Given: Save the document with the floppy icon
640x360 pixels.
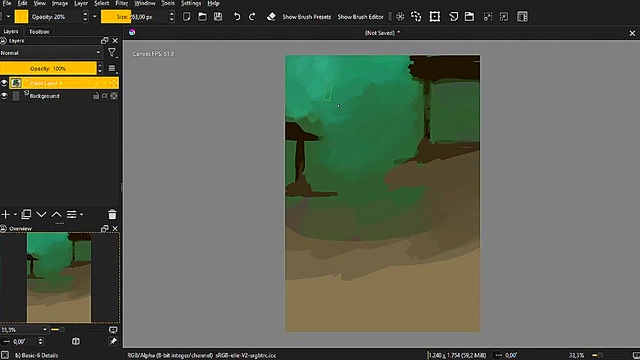Looking at the screenshot, I should (x=218, y=16).
